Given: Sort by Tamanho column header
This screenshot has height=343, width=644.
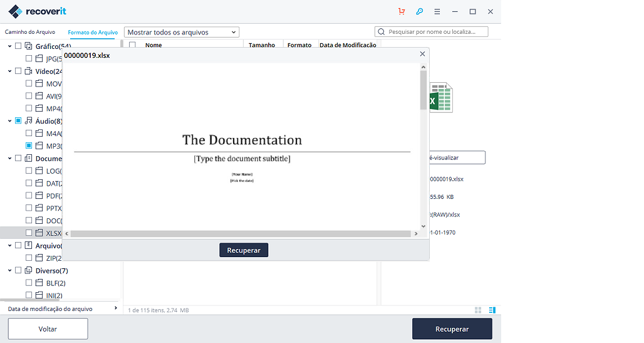Looking at the screenshot, I should 262,45.
